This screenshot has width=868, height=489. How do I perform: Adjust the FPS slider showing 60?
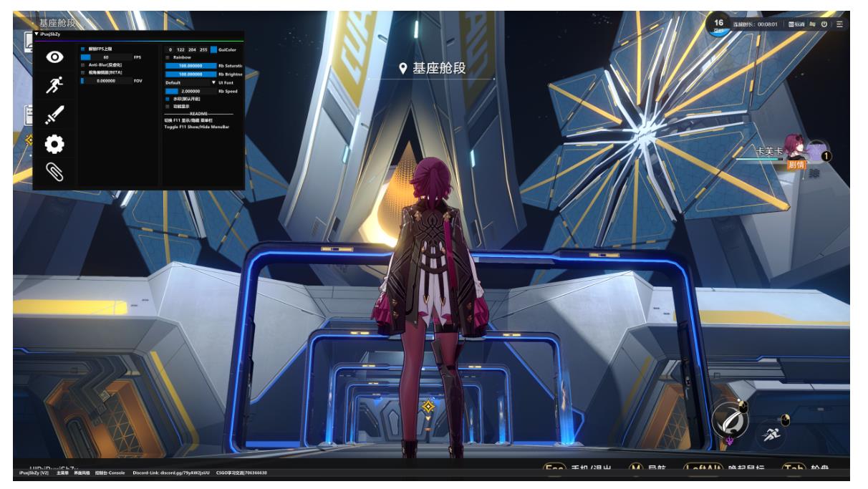(106, 57)
